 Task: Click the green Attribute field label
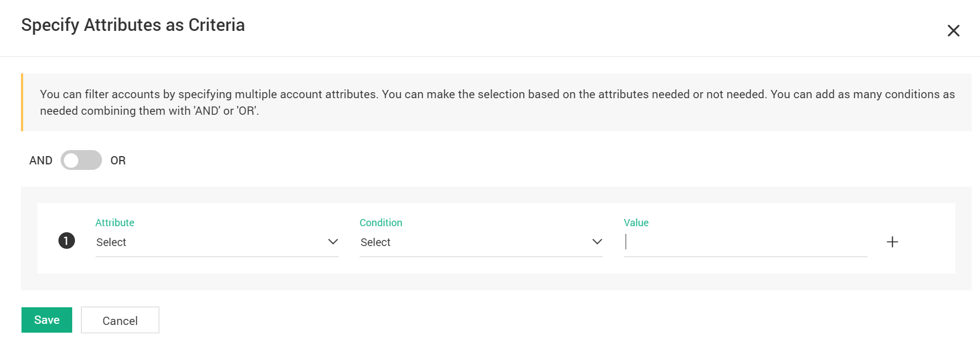click(x=115, y=222)
